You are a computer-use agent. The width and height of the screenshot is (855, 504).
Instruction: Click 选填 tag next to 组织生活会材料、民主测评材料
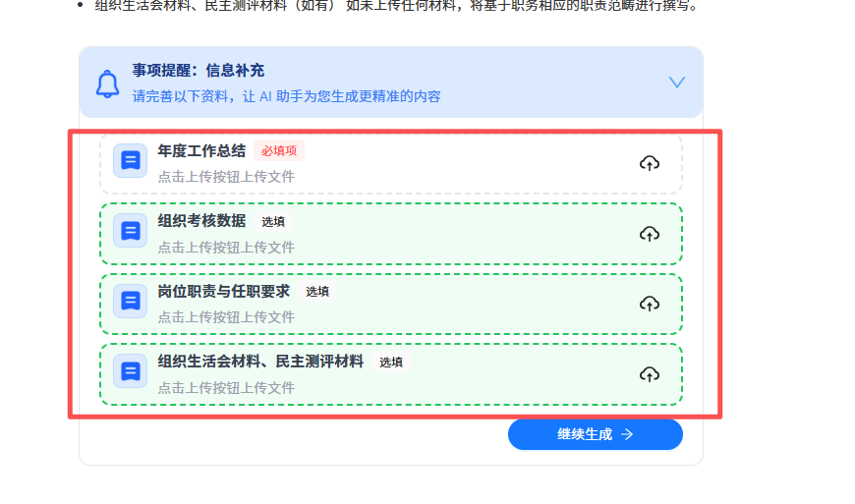point(391,363)
